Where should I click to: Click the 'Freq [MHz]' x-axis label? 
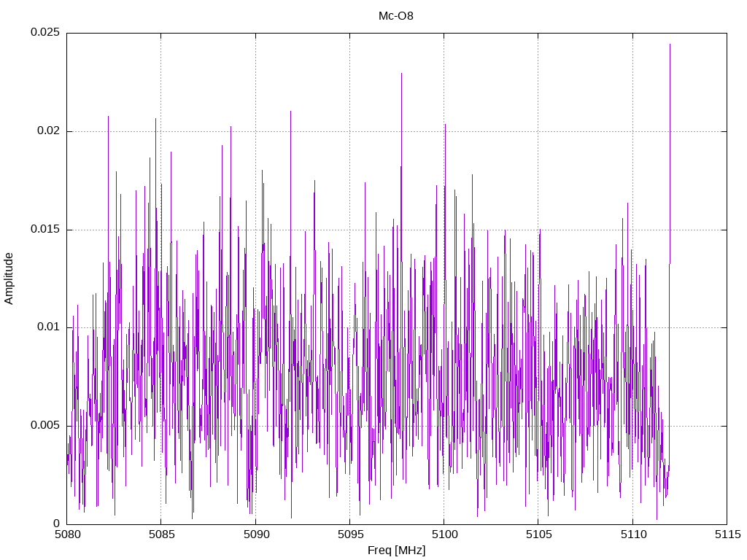[x=396, y=551]
